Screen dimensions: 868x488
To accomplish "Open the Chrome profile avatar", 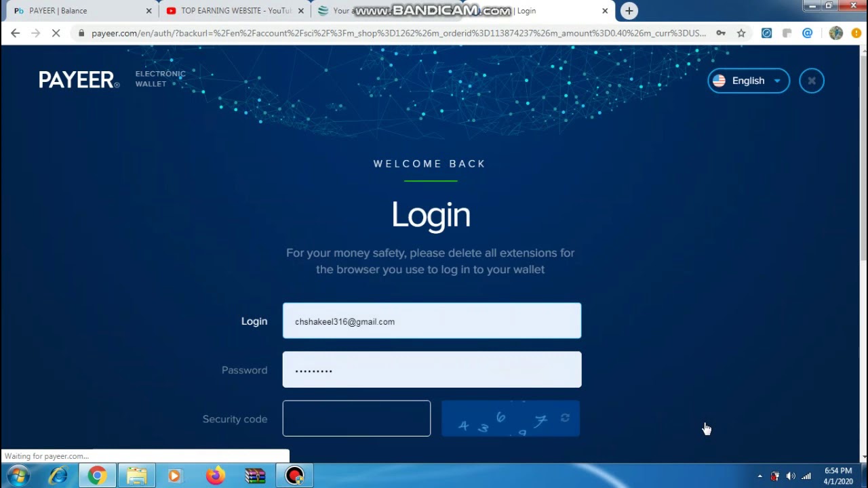I will [835, 33].
